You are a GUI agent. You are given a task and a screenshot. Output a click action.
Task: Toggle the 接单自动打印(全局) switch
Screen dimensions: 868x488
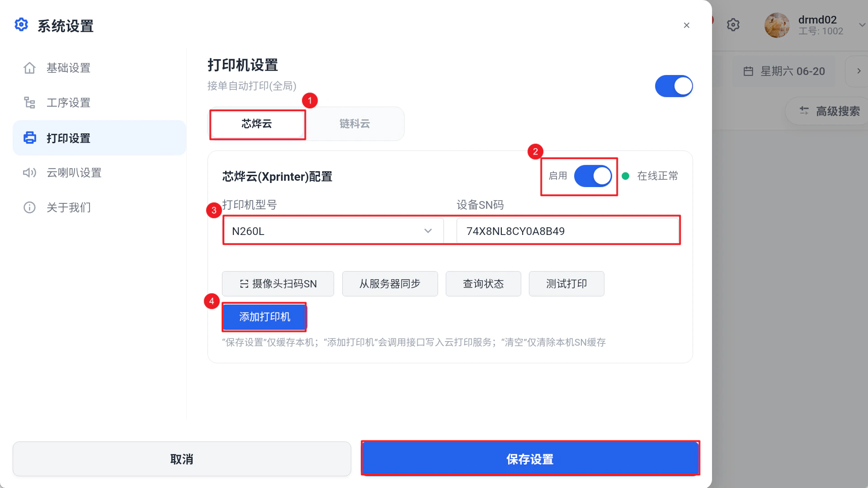point(674,86)
